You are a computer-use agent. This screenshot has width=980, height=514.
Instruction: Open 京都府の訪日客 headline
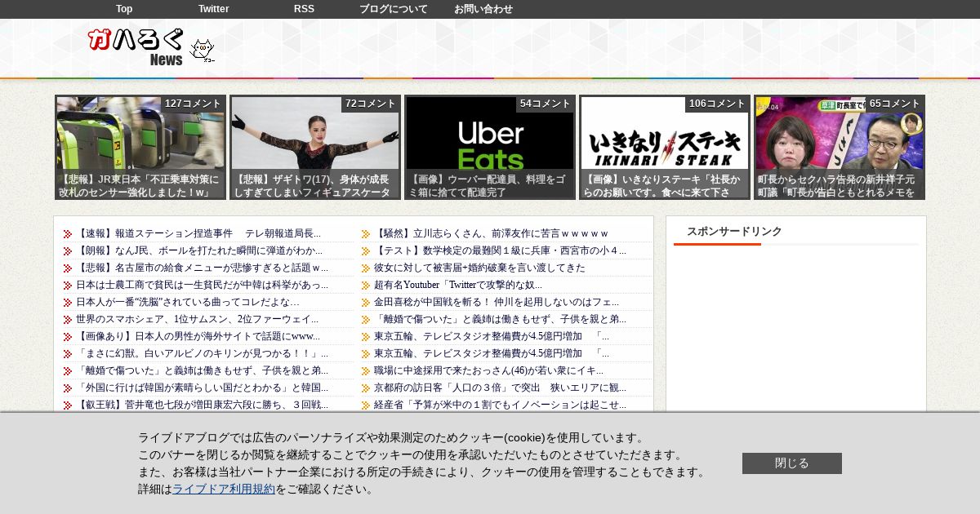coord(500,388)
